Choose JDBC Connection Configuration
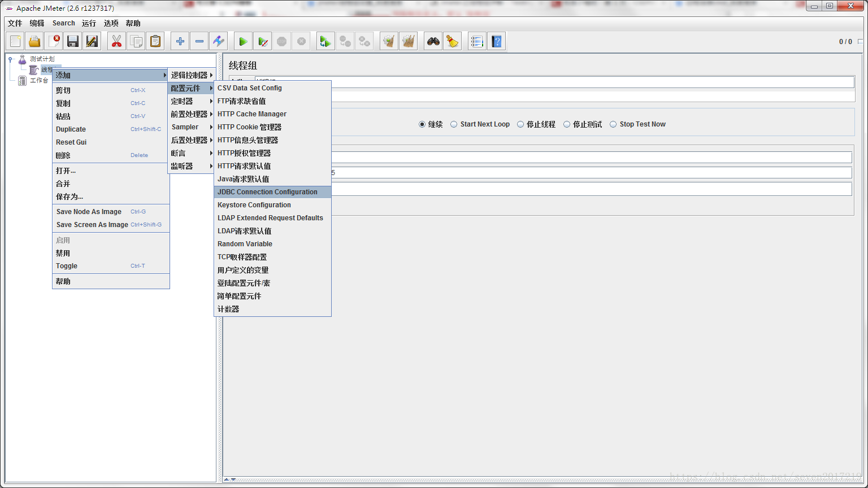The height and width of the screenshot is (488, 868). [x=272, y=192]
